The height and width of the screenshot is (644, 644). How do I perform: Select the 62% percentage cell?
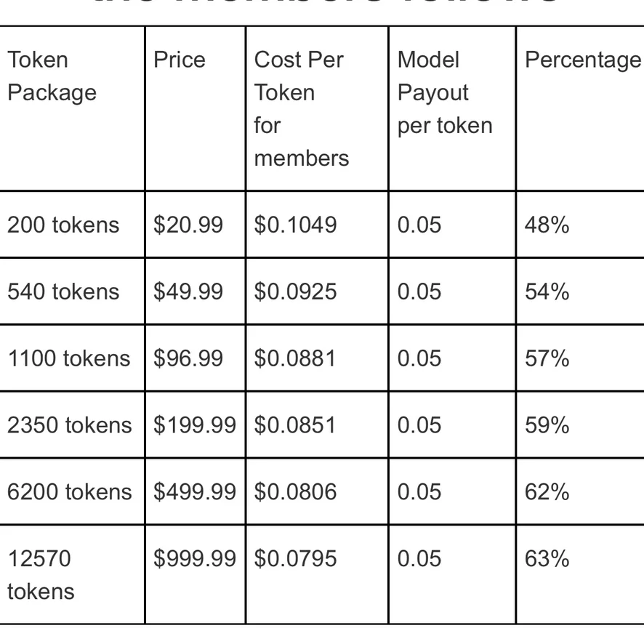547,492
